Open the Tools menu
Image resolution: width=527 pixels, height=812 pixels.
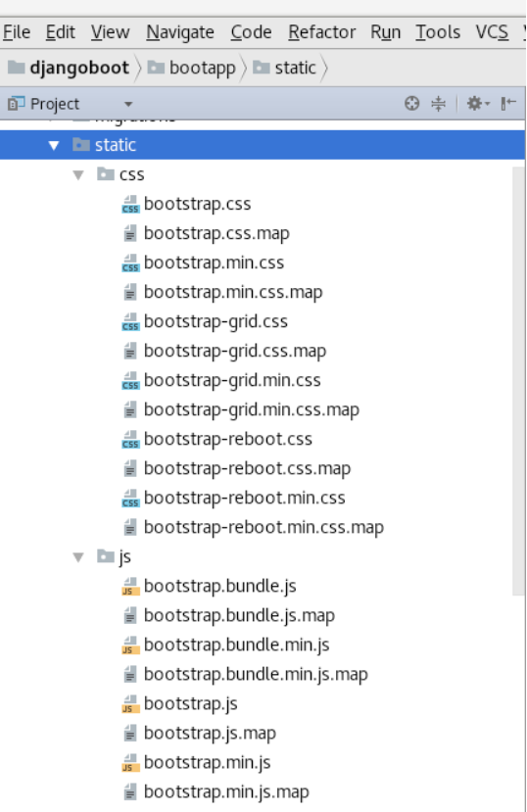coord(438,32)
